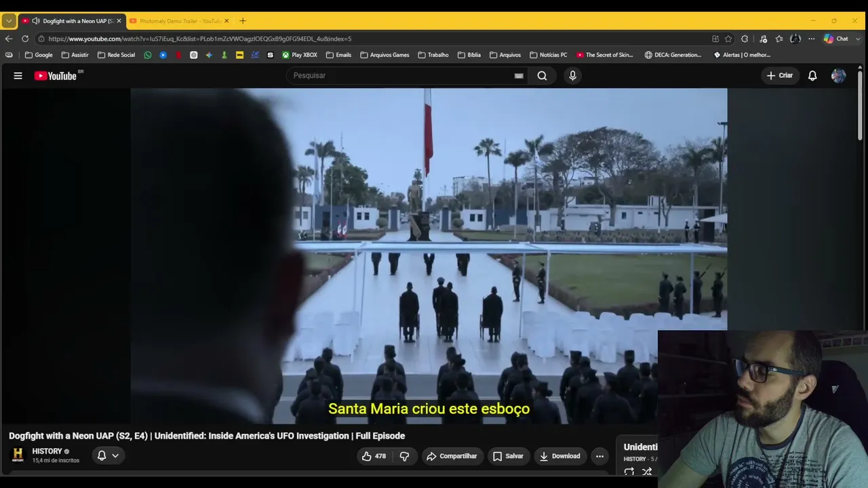This screenshot has height=488, width=868.
Task: Go back in the browser
Action: tap(9, 39)
